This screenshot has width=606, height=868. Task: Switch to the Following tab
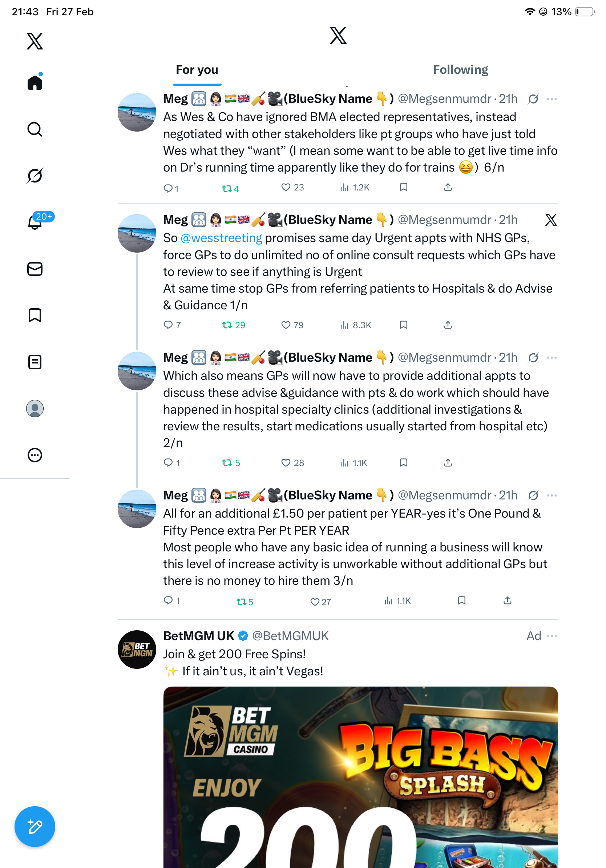pos(461,69)
